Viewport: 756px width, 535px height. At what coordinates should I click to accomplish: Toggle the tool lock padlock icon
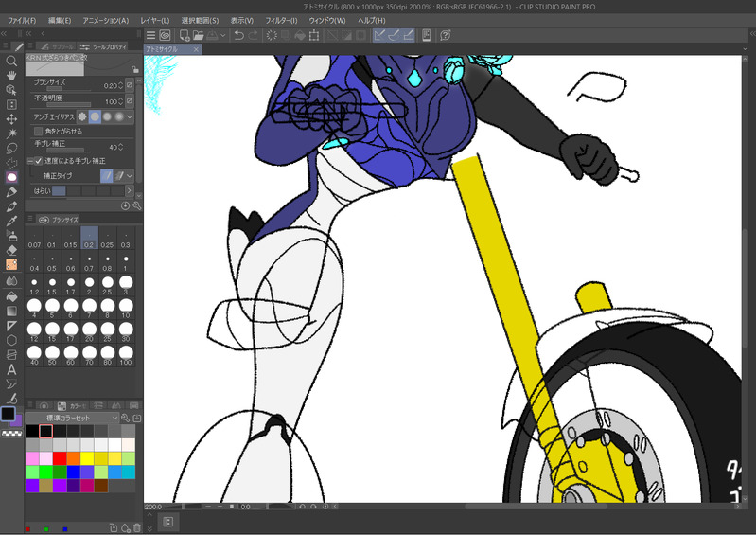(x=135, y=70)
